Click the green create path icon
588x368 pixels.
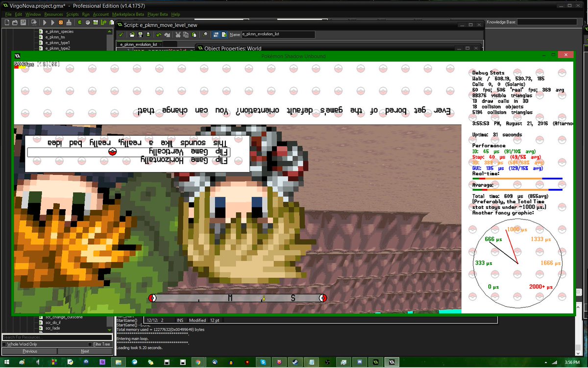tap(103, 22)
